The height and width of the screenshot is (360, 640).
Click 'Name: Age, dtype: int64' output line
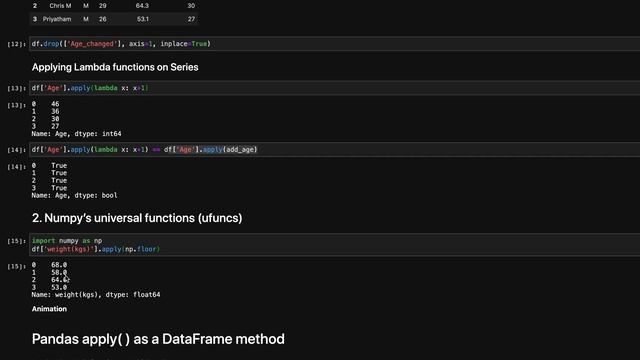click(76, 134)
